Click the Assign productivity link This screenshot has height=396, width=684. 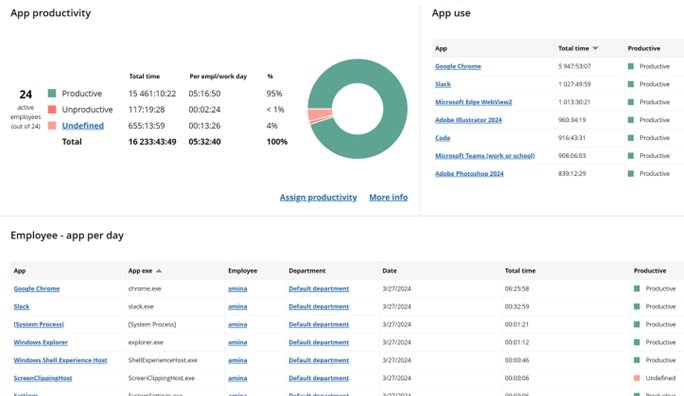pos(318,198)
